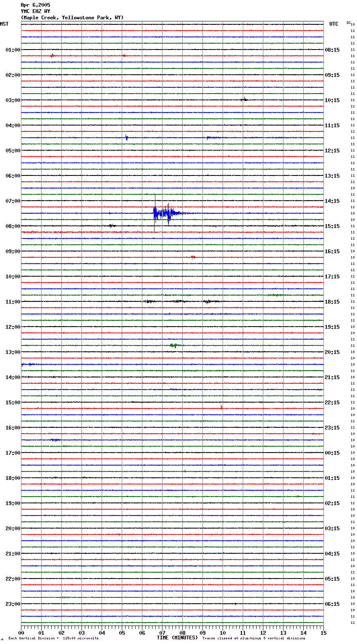Click the '22:15' UTC time label
Viewport: 357px width, 644px height.
332,403
